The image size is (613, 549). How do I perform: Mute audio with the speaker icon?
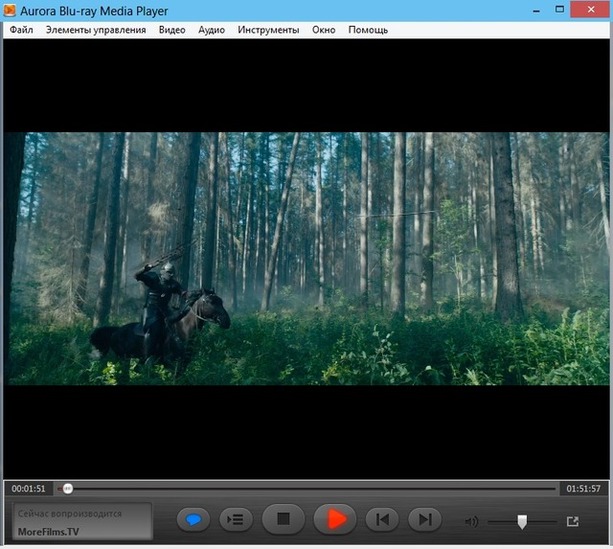click(x=471, y=521)
